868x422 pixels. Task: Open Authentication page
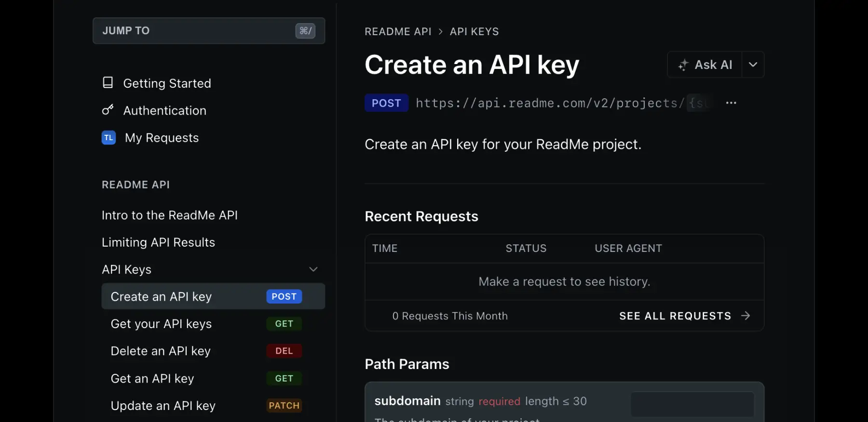164,110
